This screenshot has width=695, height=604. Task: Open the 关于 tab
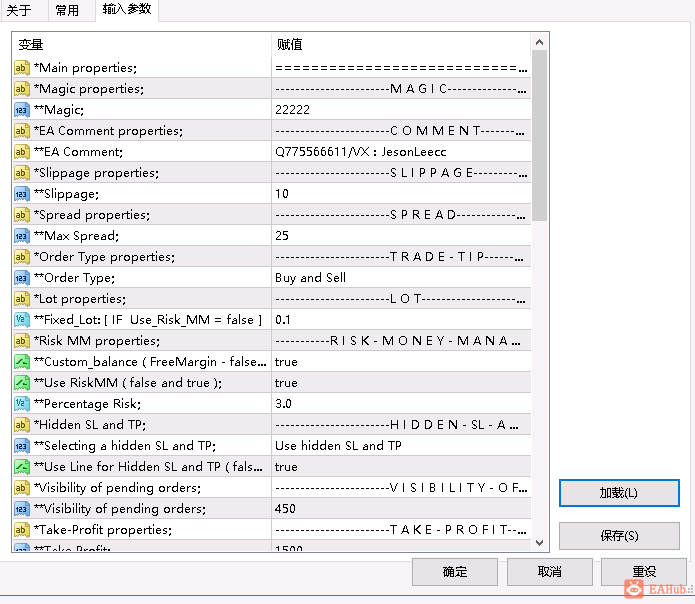(20, 10)
